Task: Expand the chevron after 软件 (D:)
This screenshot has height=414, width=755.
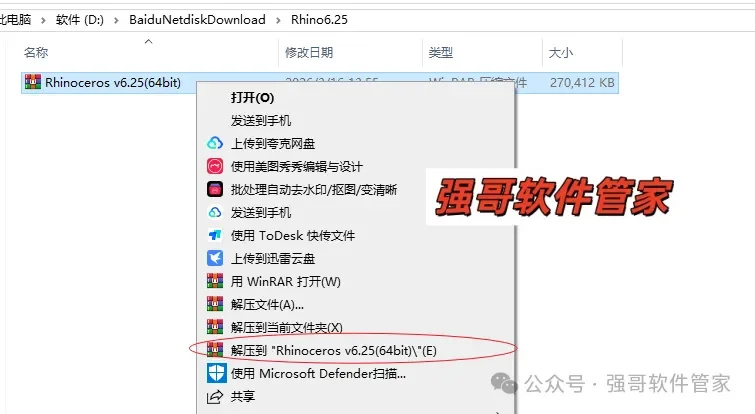Action: (116, 20)
